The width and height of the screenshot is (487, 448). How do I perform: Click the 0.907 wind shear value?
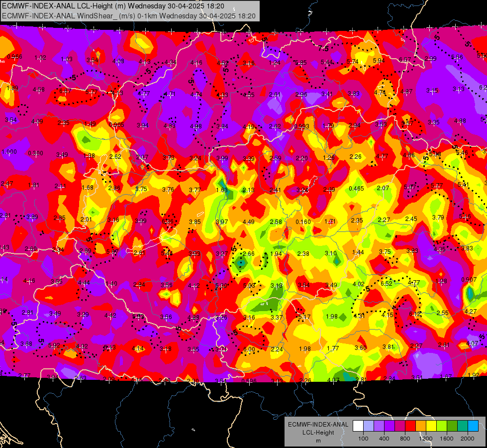tap(469, 279)
